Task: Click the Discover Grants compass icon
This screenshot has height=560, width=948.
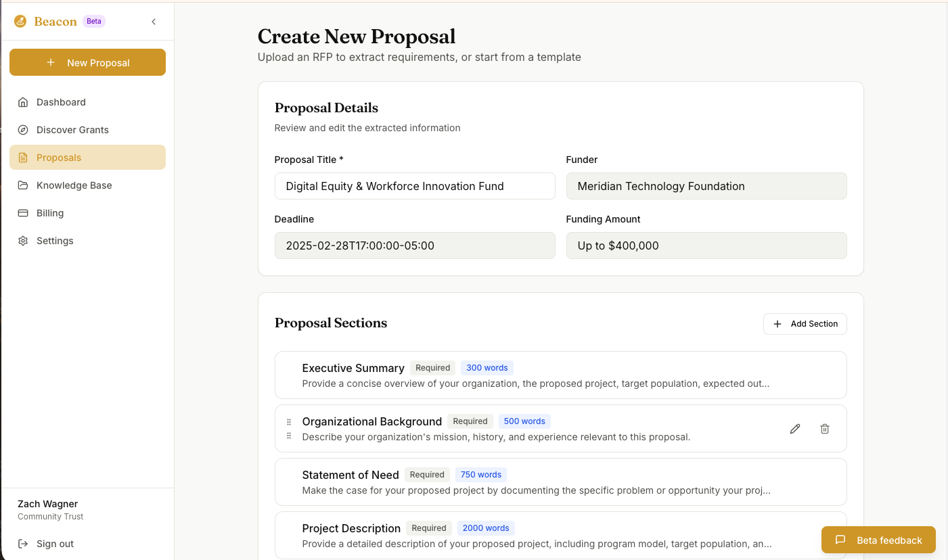Action: tap(23, 129)
